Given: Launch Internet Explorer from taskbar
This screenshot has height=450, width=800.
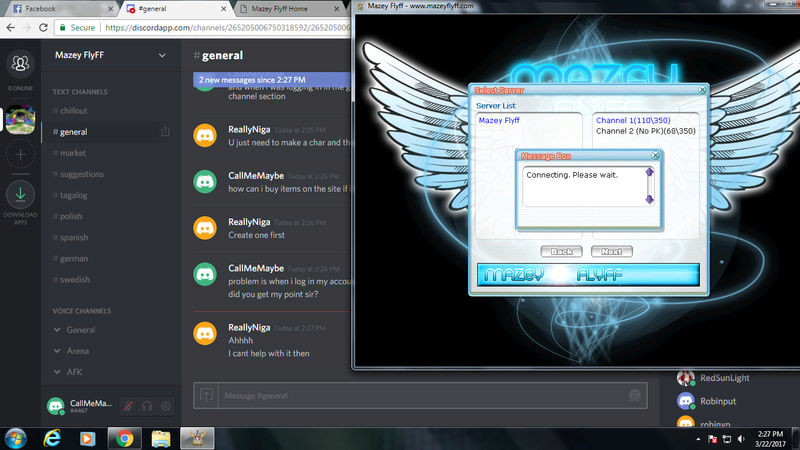Looking at the screenshot, I should [x=52, y=439].
